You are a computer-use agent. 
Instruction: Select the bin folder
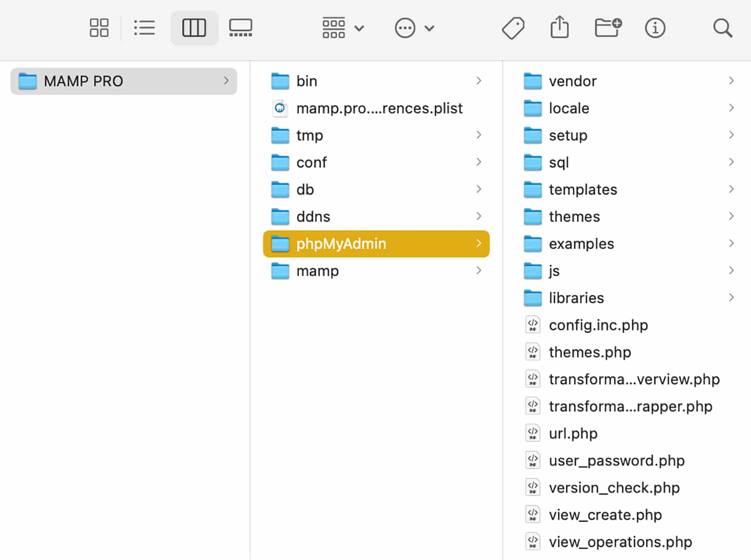tap(307, 81)
